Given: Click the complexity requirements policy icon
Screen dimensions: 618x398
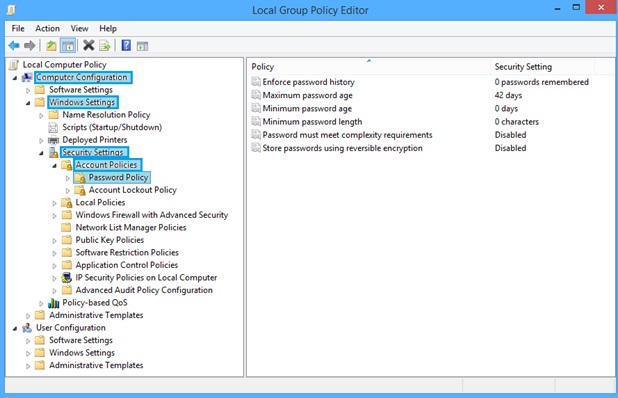Looking at the screenshot, I should (256, 134).
